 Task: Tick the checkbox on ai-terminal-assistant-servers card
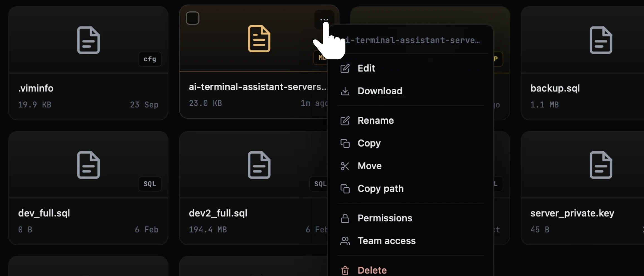[193, 18]
